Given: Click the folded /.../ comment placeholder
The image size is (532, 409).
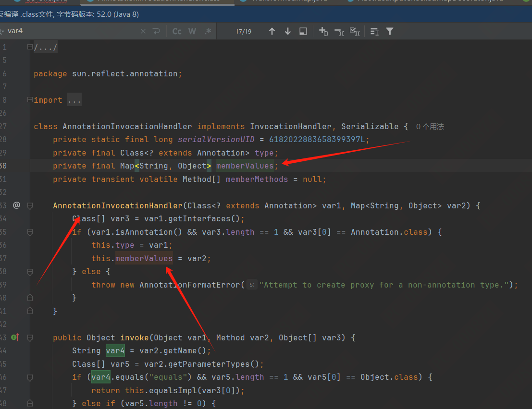Looking at the screenshot, I should [46, 47].
